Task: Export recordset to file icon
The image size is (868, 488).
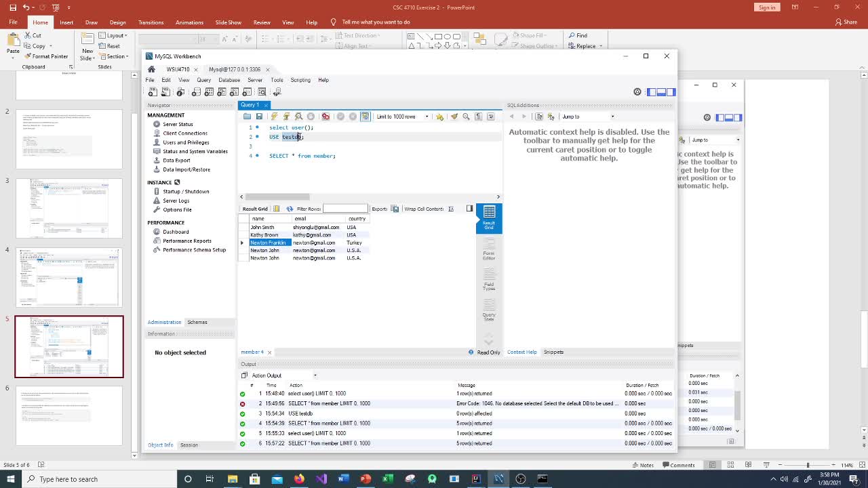Action: click(x=395, y=209)
